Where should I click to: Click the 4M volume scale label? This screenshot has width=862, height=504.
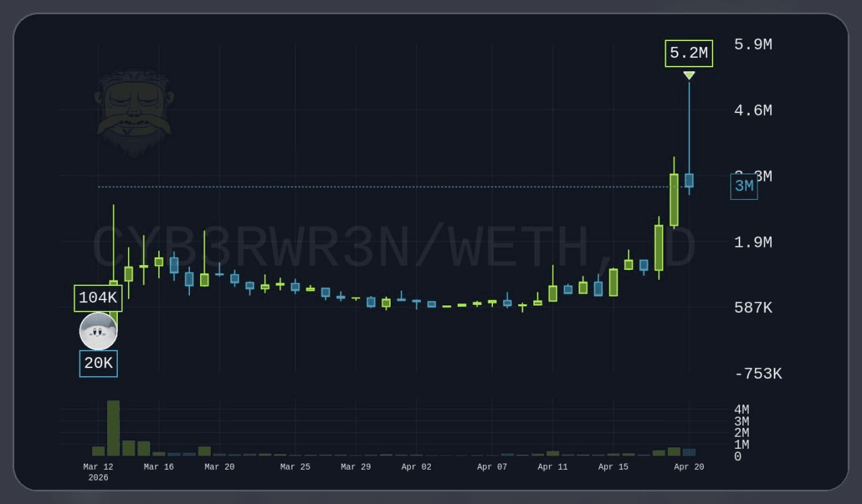741,409
